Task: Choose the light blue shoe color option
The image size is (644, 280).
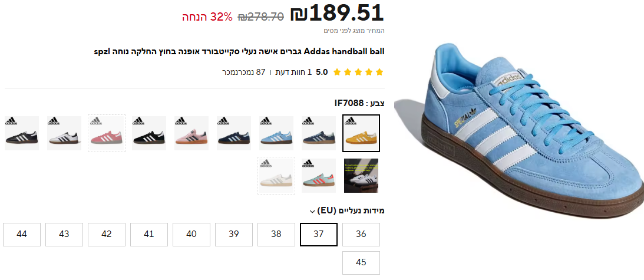Action: click(276, 133)
